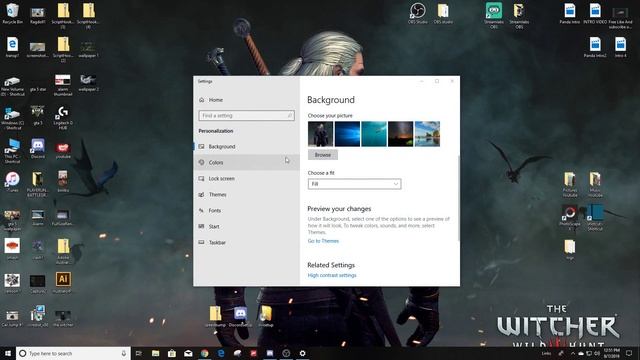Open Fonts settings page
The height and width of the screenshot is (360, 640).
click(247, 210)
